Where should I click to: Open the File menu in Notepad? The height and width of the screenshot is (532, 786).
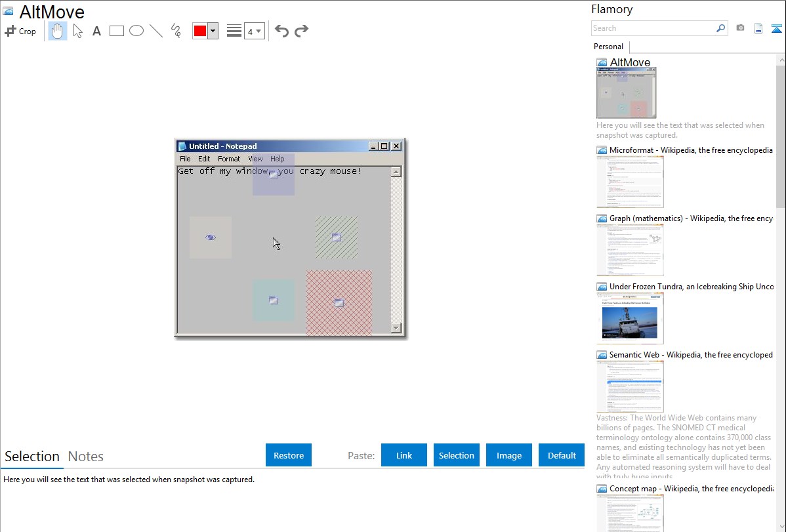(x=185, y=159)
